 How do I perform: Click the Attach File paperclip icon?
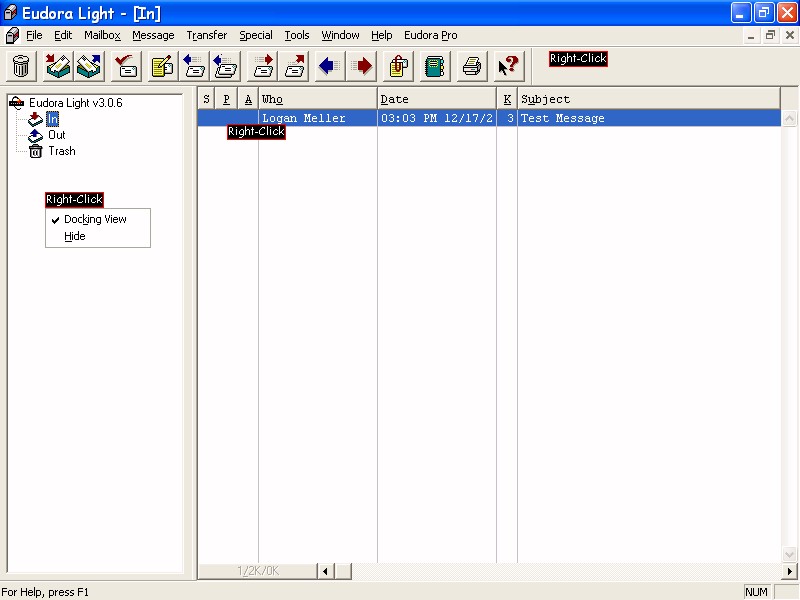tap(398, 66)
